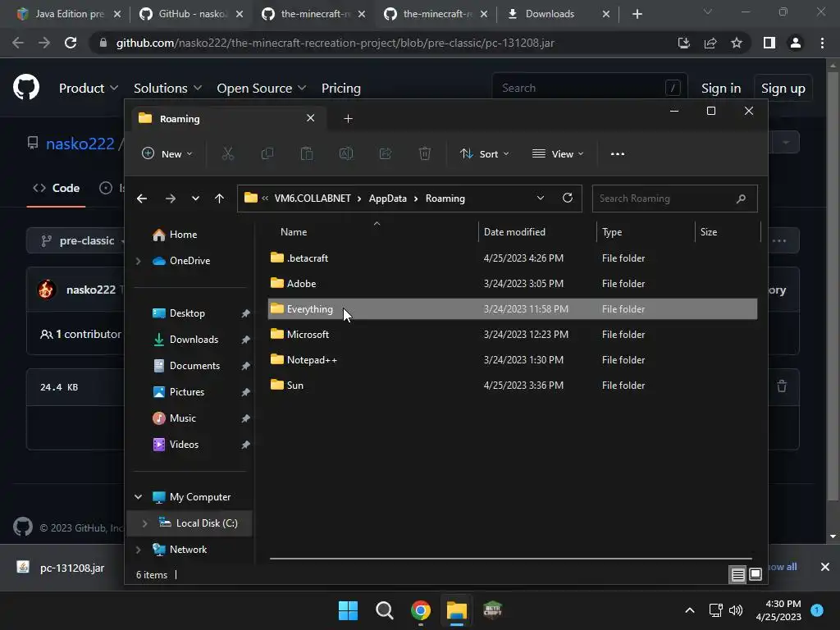The image size is (840, 630).
Task: Expand the OneDrive tree node
Action: pos(138,261)
